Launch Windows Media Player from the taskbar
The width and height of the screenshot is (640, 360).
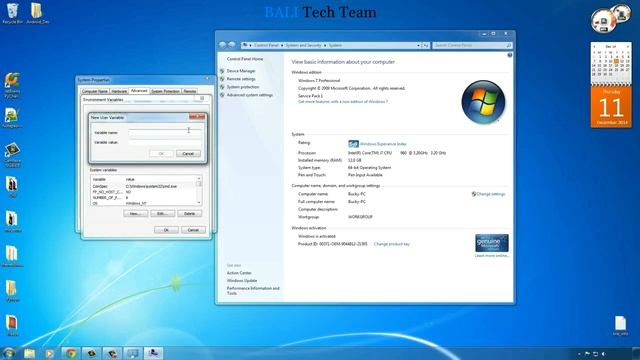(x=50, y=353)
